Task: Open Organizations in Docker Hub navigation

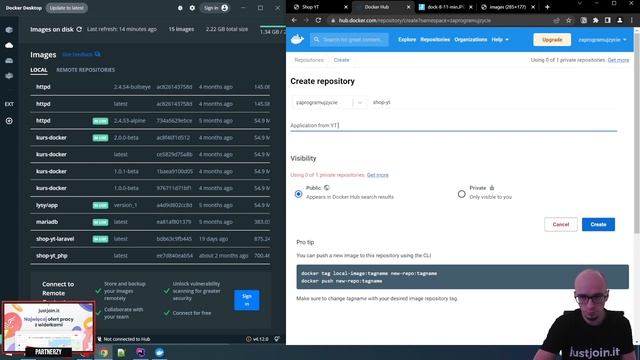Action: pos(471,40)
